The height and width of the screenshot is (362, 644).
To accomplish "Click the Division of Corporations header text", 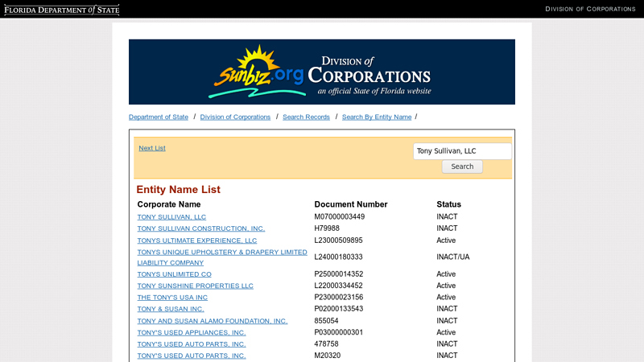I will tap(590, 9).
